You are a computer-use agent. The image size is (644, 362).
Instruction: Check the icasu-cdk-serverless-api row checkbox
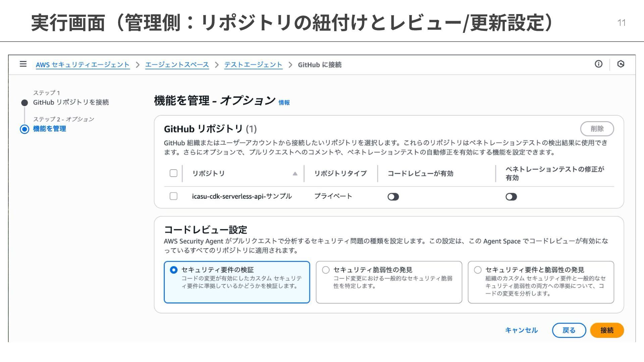click(x=173, y=196)
